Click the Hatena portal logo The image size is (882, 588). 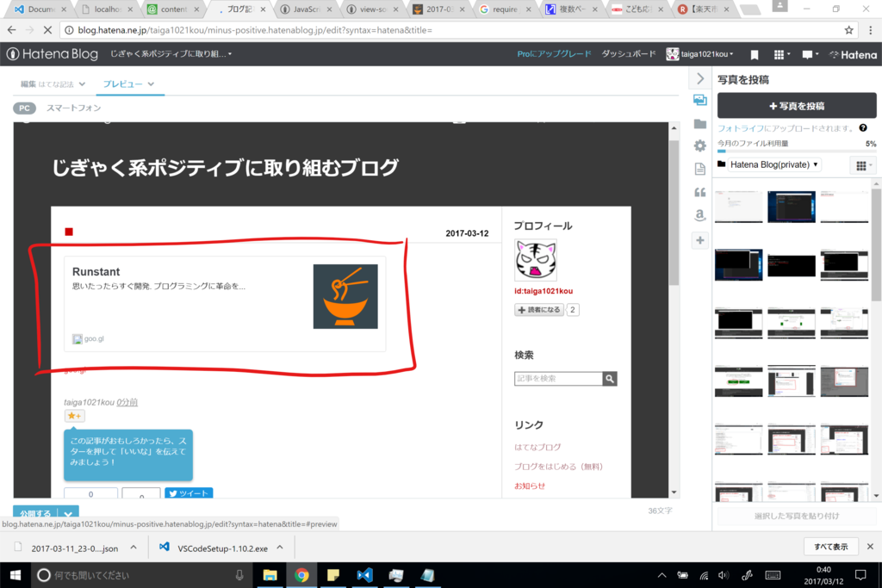tap(854, 54)
